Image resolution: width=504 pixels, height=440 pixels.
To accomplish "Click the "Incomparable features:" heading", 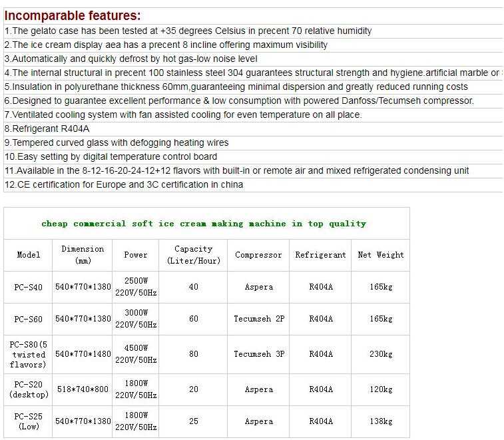I will click(73, 16).
